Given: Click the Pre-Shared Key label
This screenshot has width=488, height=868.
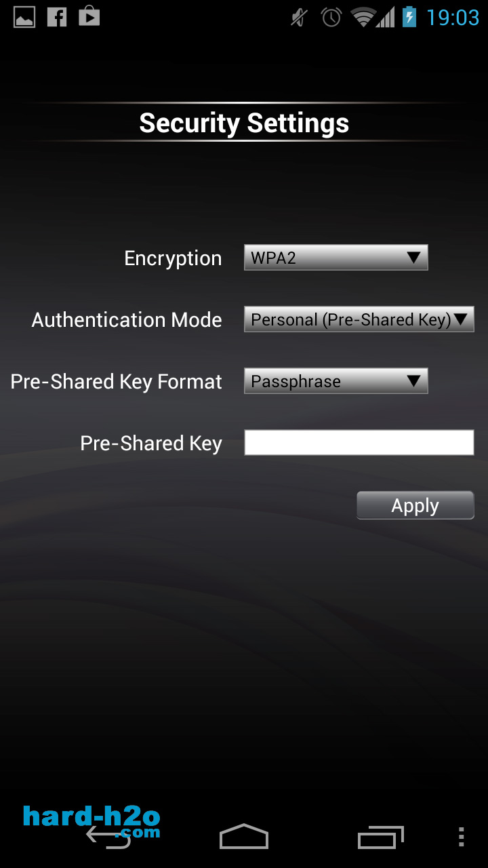Looking at the screenshot, I should [x=151, y=443].
